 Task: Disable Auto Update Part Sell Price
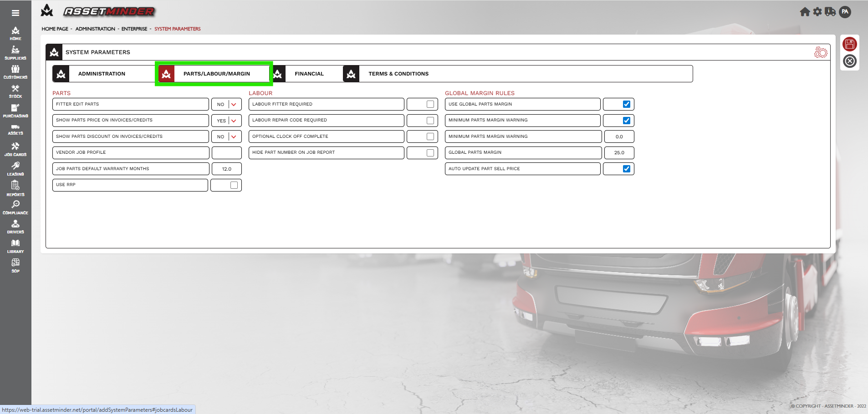pyautogui.click(x=626, y=169)
